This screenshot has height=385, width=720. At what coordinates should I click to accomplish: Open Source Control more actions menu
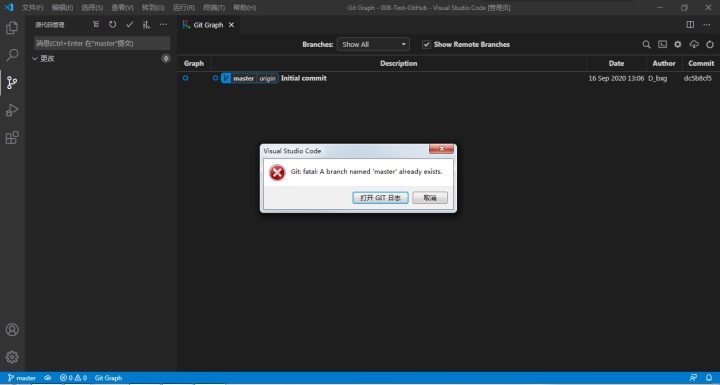click(163, 25)
